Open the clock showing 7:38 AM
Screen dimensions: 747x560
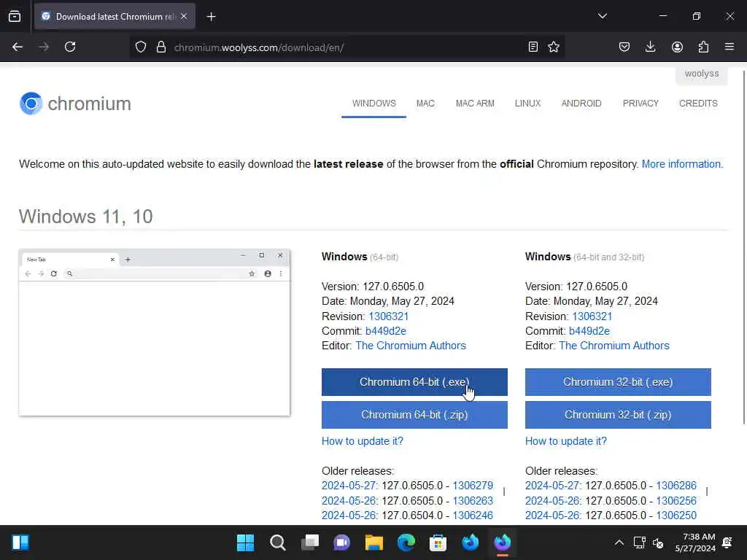pos(695,542)
